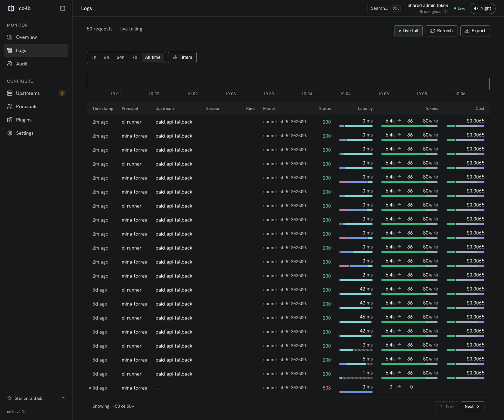The image size is (504, 420).
Task: Click the cc-lb logo icon
Action: pos(11,8)
